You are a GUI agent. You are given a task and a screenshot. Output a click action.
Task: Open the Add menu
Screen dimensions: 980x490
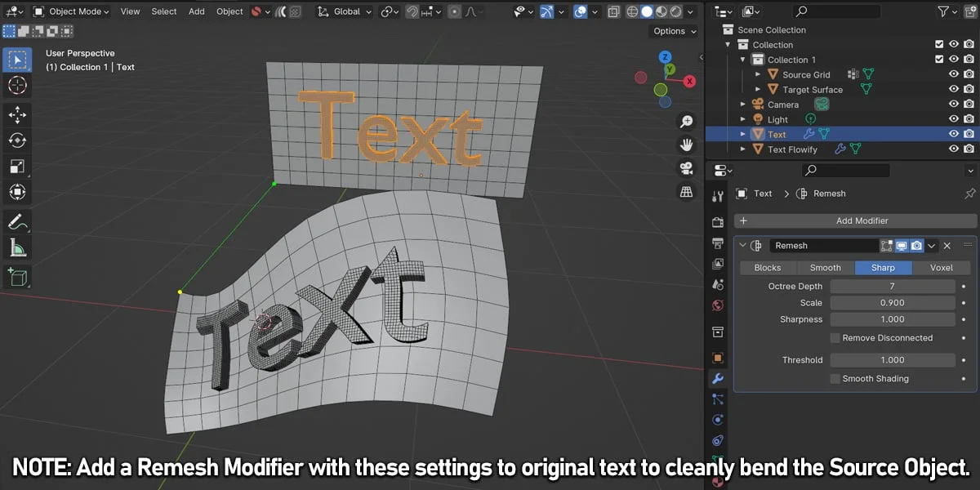[196, 11]
